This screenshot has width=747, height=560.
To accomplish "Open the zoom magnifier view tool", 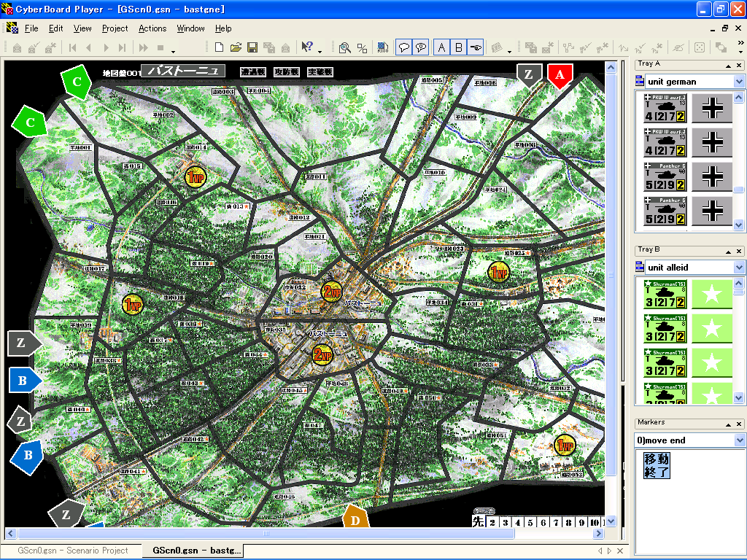I will [345, 47].
